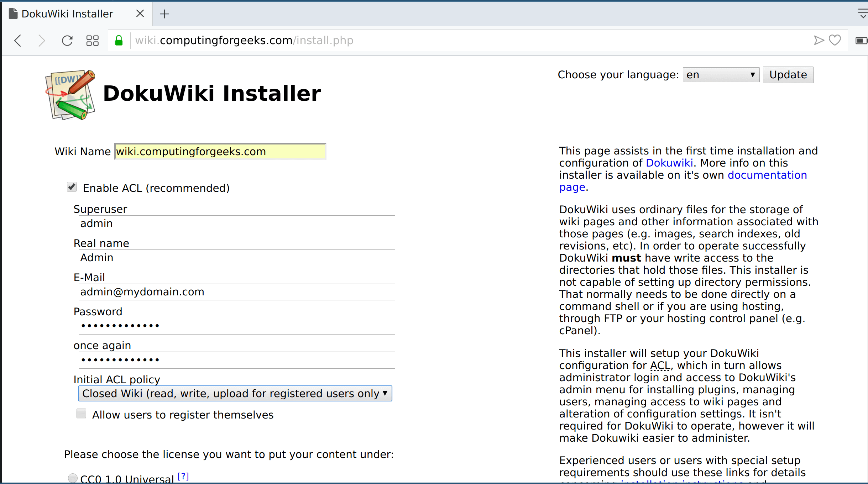Click the send page arrow icon
Screen dimensions: 868x484
[x=819, y=40]
